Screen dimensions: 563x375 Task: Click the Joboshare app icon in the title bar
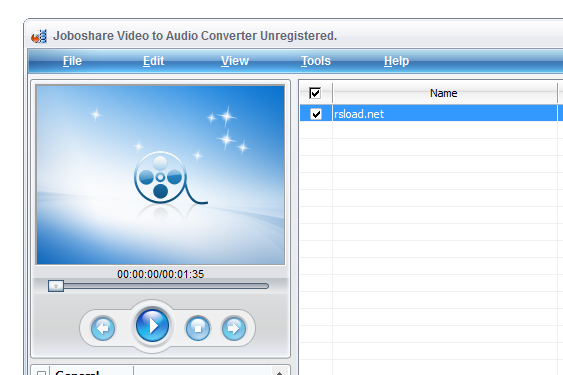coord(39,36)
